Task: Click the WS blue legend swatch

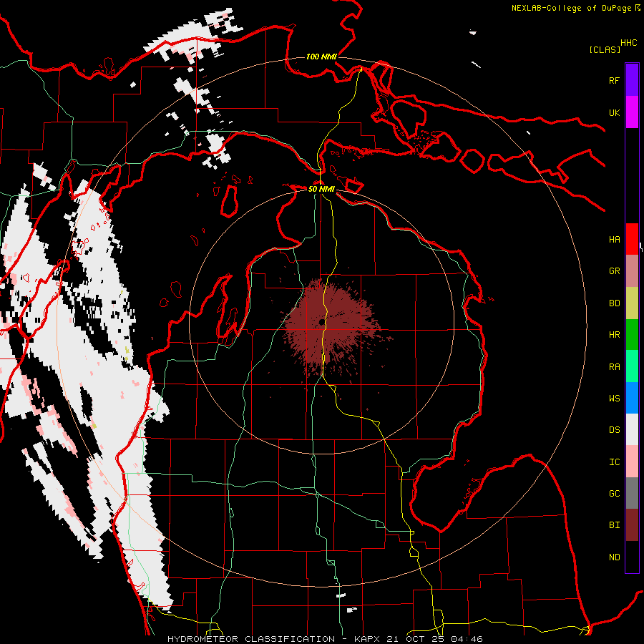Action: click(x=632, y=398)
